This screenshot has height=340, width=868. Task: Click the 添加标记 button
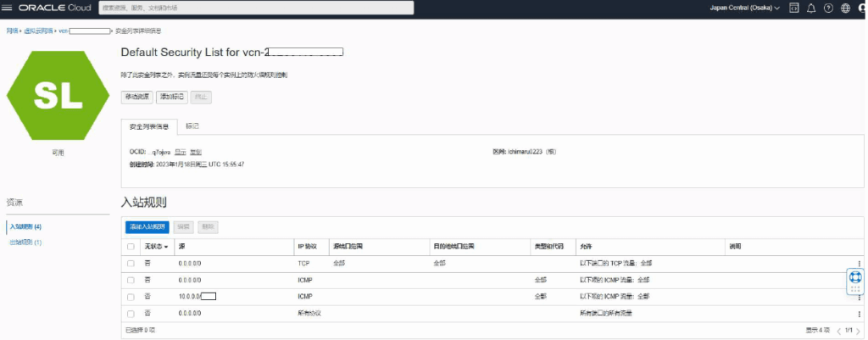click(171, 97)
